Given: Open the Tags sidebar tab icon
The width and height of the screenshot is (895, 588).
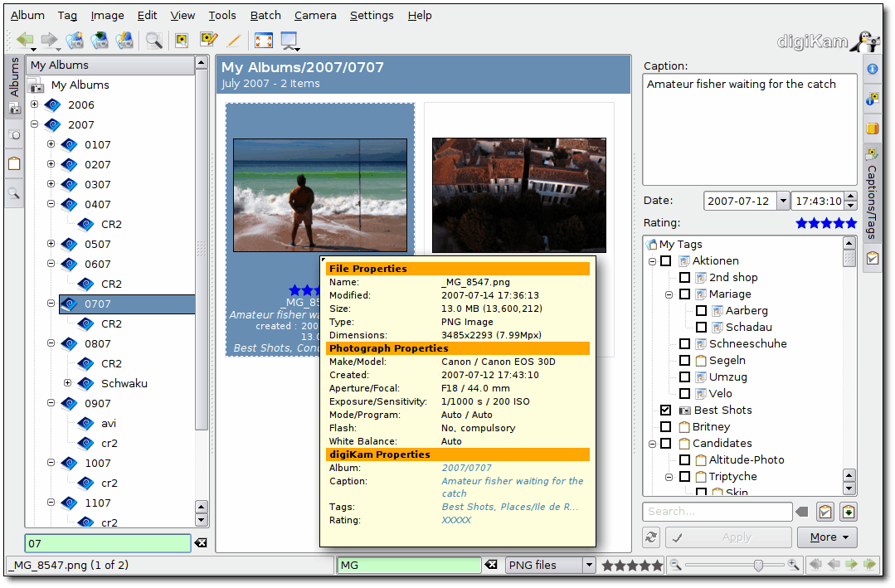Looking at the screenshot, I should point(14,164).
